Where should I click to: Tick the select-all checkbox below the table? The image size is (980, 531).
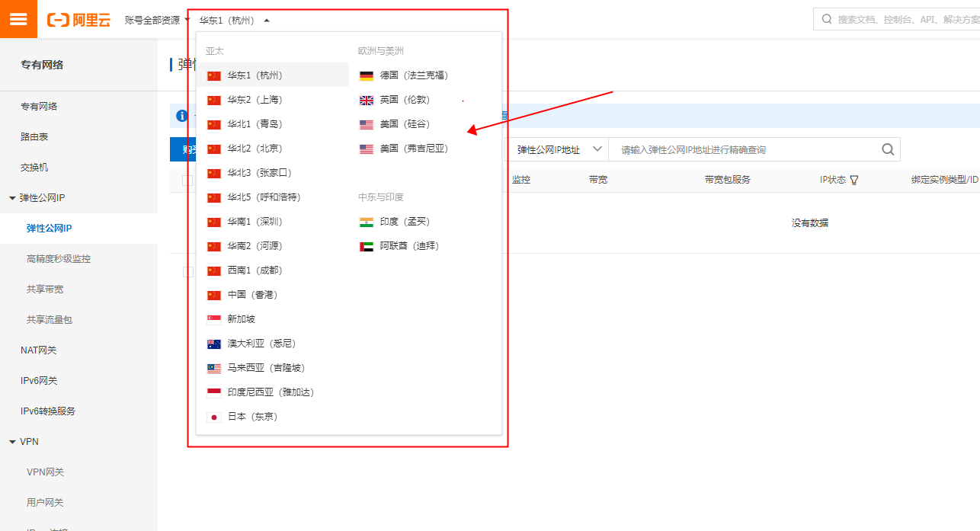(x=187, y=272)
